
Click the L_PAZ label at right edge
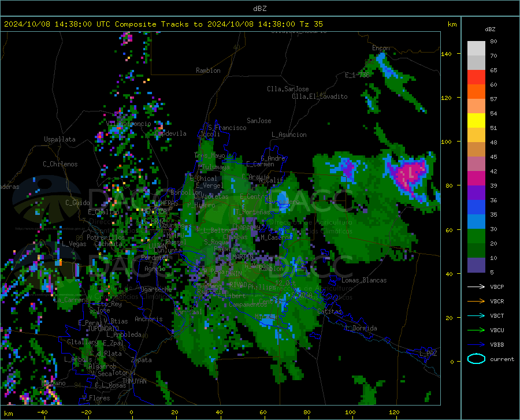(x=428, y=354)
